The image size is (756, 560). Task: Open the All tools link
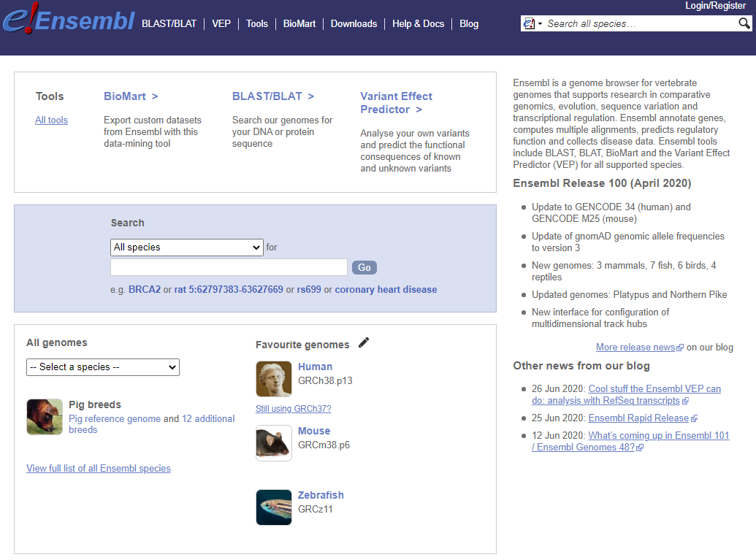click(x=51, y=120)
